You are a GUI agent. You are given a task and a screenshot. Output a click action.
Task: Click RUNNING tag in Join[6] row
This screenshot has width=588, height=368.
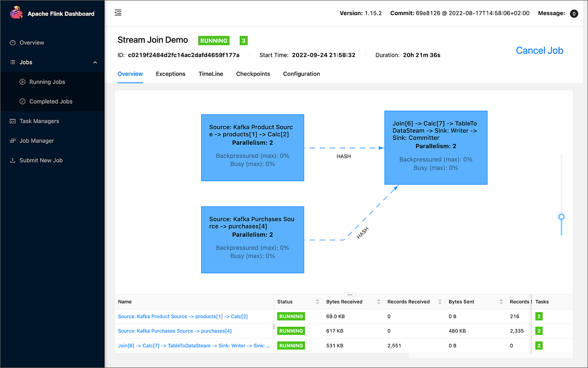(291, 346)
